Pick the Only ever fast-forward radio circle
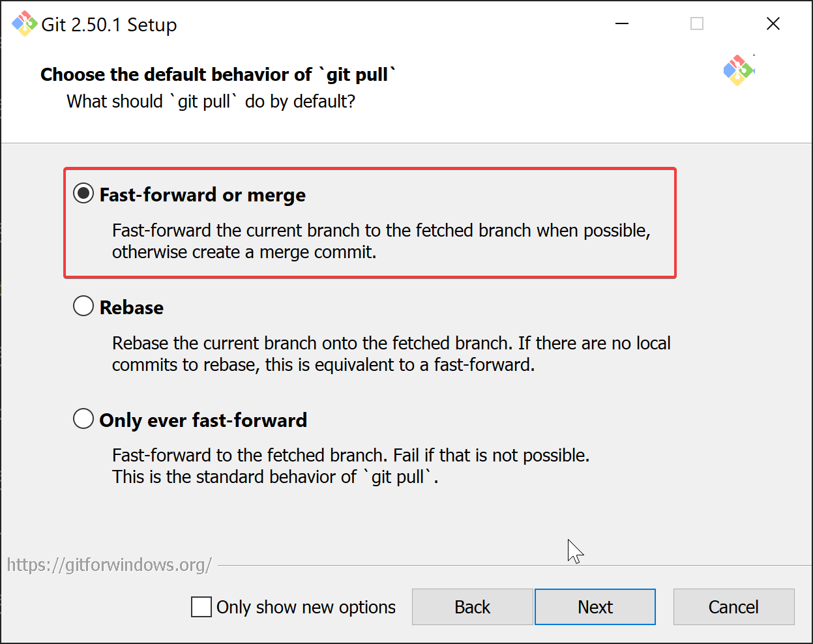Image resolution: width=813 pixels, height=644 pixels. pos(83,419)
